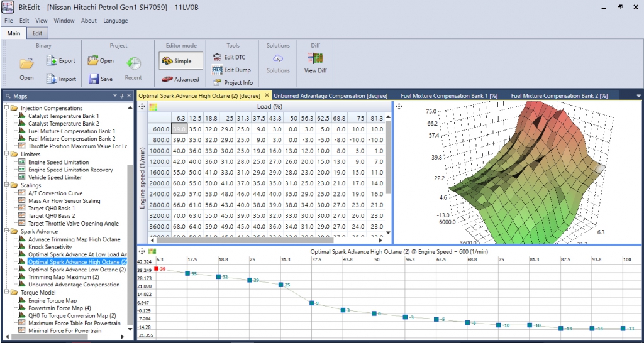Select the Main ribbon tab
Viewport: 644px width, 343px height.
[x=14, y=33]
